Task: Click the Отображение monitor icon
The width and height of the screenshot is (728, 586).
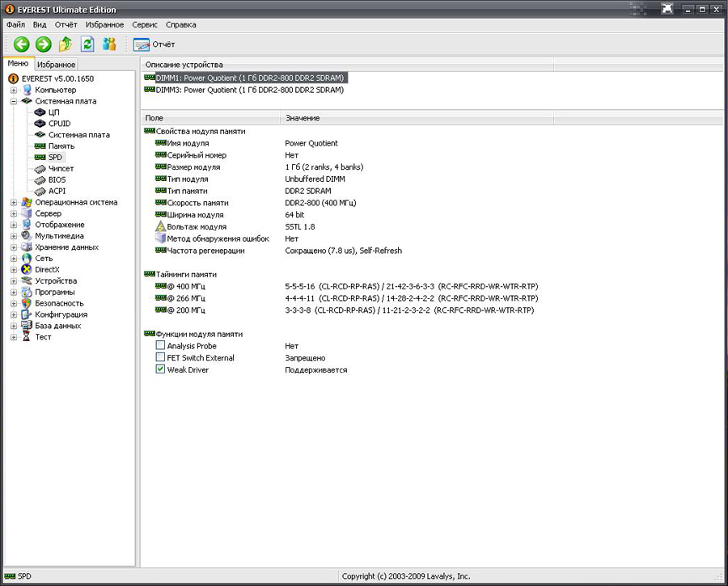Action: point(27,225)
